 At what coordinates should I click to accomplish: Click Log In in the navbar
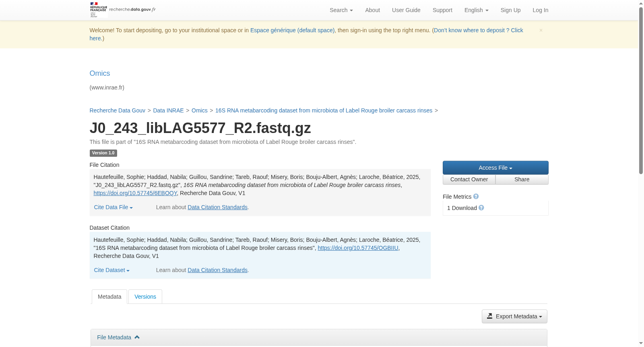point(540,10)
